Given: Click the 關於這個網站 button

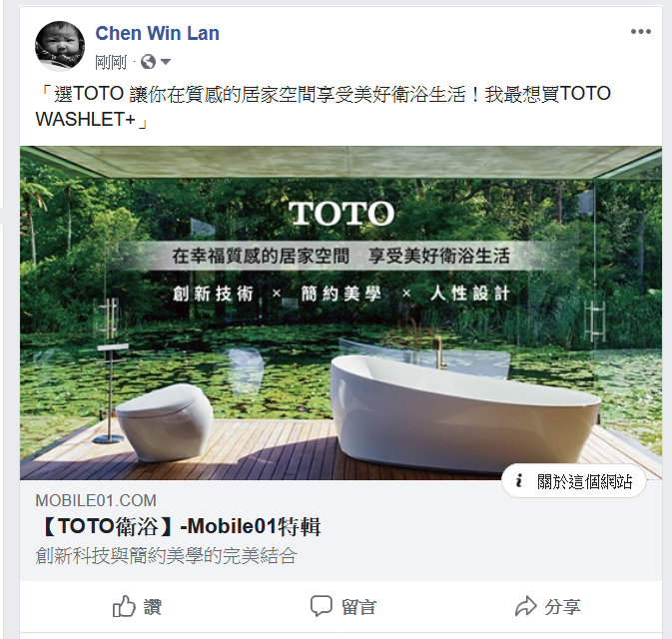Looking at the screenshot, I should pyautogui.click(x=574, y=481).
